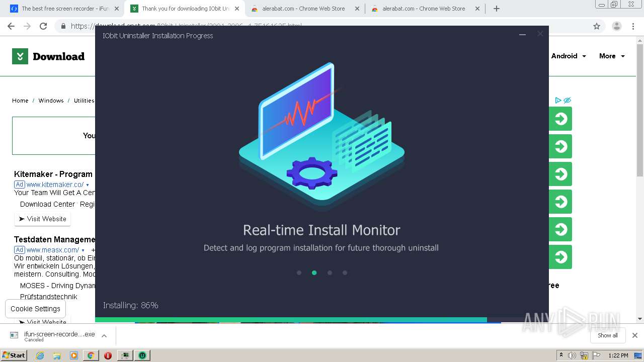Image resolution: width=644 pixels, height=362 pixels.
Task: Open the Windows Start menu
Action: (x=14, y=355)
